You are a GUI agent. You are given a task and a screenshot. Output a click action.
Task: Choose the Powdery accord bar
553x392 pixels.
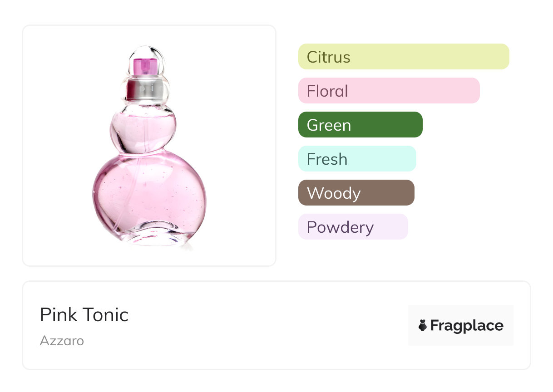click(353, 227)
